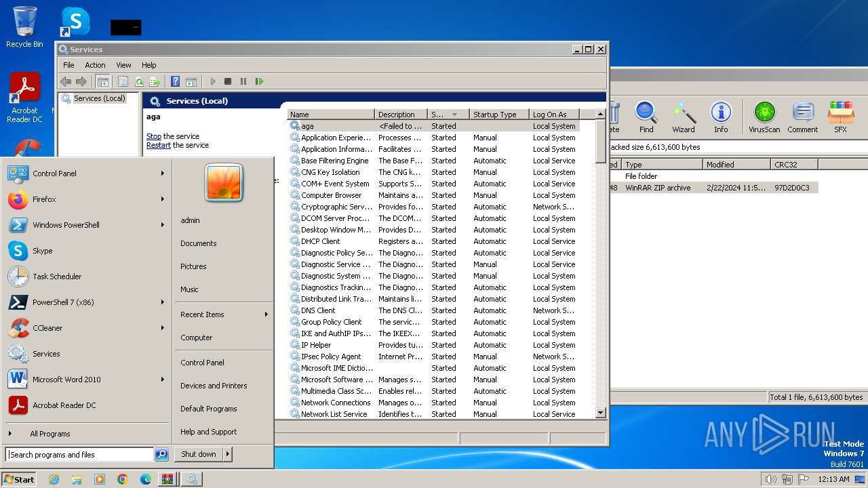The width and height of the screenshot is (868, 488).
Task: Expand Recent Items submenu
Action: pyautogui.click(x=224, y=314)
